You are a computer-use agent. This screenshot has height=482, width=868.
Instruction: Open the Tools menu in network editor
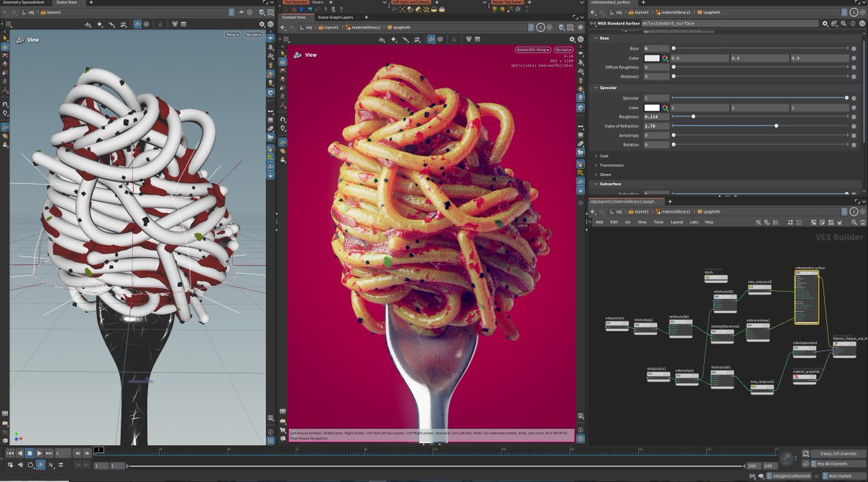pyautogui.click(x=658, y=222)
